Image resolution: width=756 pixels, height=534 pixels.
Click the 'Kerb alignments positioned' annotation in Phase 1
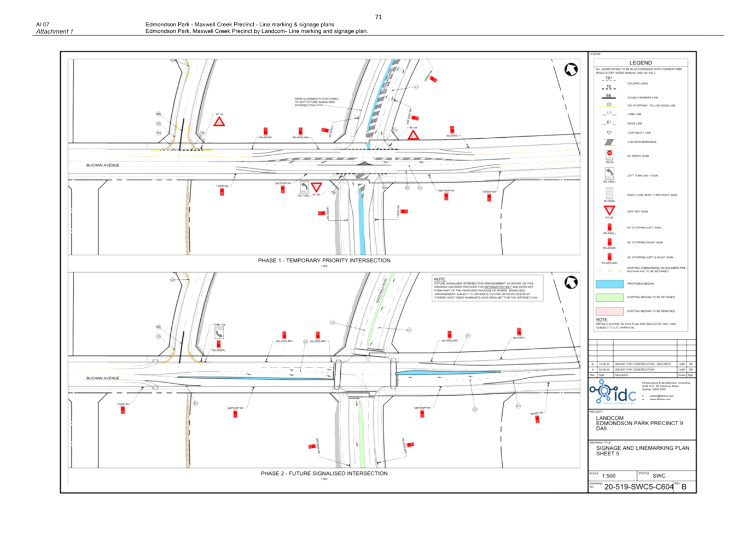point(316,102)
